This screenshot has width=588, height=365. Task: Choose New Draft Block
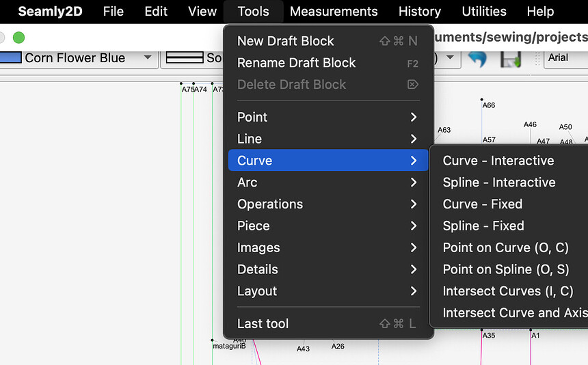[x=328, y=41]
